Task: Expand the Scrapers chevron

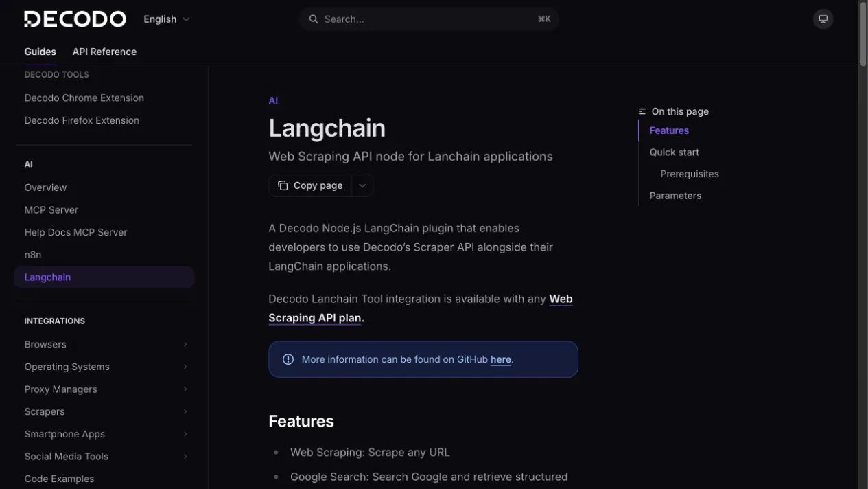Action: pyautogui.click(x=185, y=411)
